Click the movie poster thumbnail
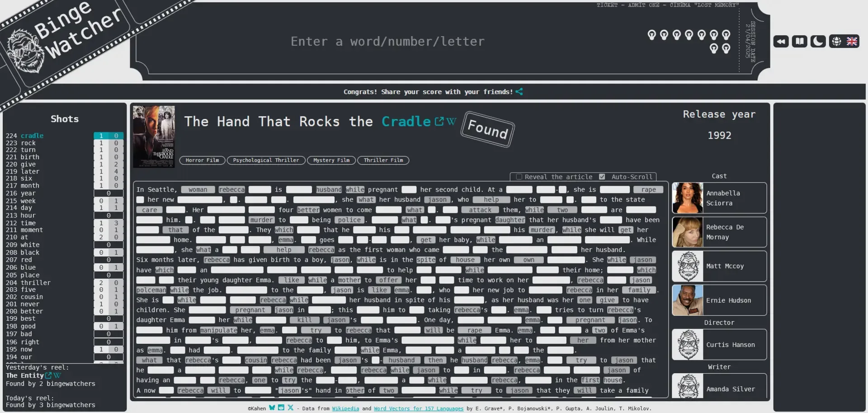Image resolution: width=868 pixels, height=413 pixels. click(154, 136)
